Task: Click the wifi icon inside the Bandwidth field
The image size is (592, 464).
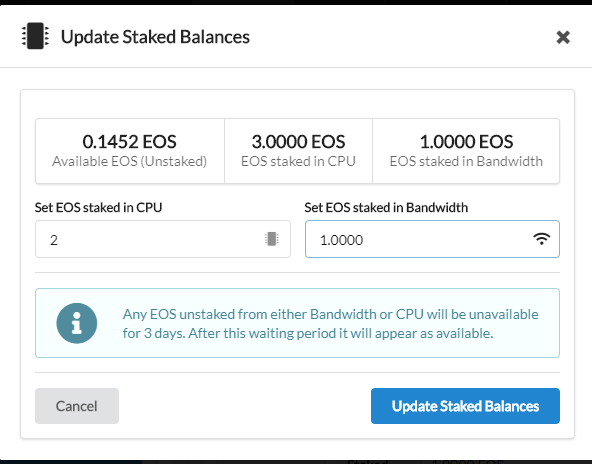Action: pyautogui.click(x=541, y=239)
